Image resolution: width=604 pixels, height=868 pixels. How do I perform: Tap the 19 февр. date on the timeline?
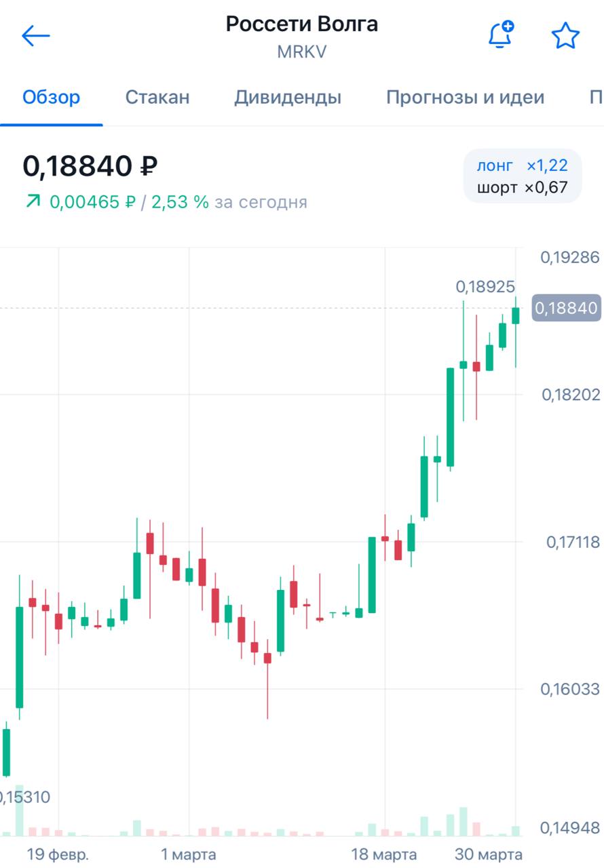[x=58, y=853]
